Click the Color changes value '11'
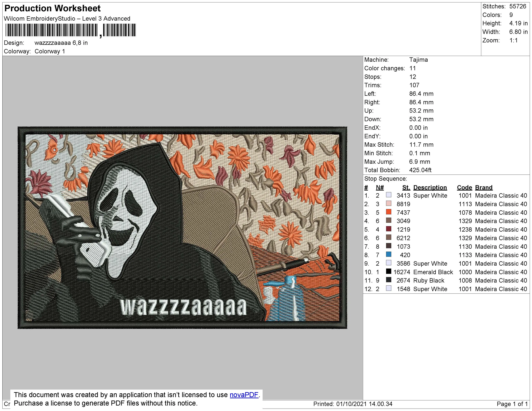This screenshot has height=411, width=532. 412,68
